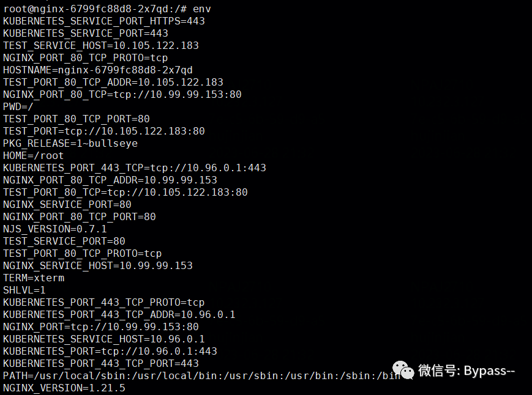The width and height of the screenshot is (532, 395).
Task: Click the NGINX_VERSION=1.21.5 line
Action: [64, 388]
